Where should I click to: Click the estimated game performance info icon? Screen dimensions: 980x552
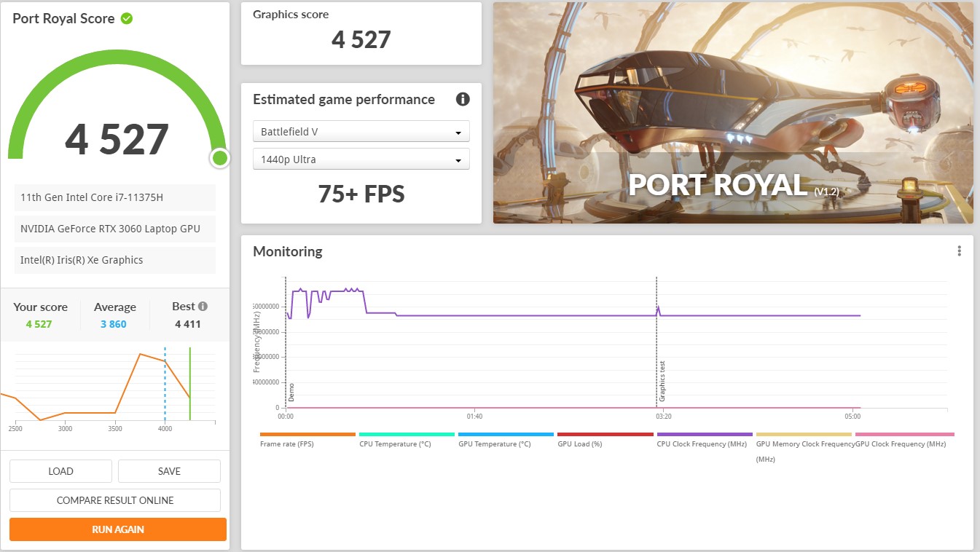462,100
